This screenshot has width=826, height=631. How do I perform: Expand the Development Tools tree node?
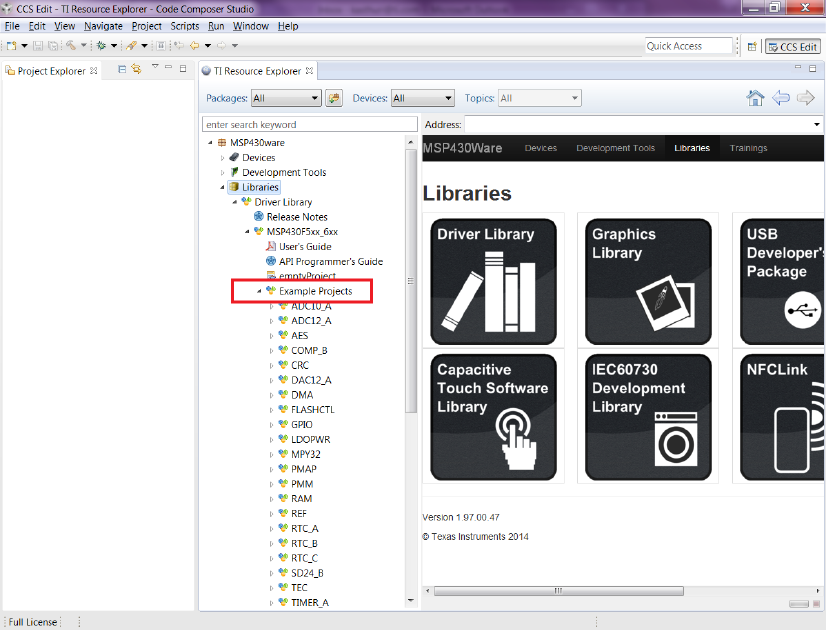[223, 173]
